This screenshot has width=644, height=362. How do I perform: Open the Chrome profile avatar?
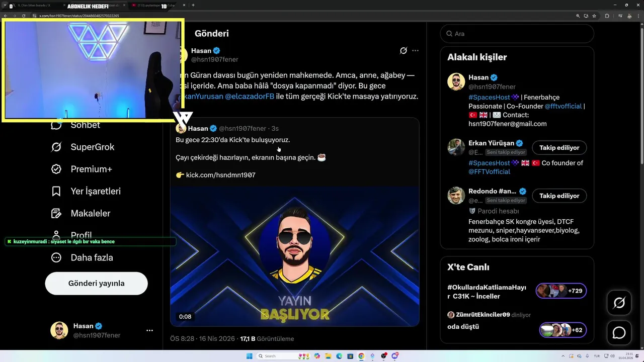629,16
